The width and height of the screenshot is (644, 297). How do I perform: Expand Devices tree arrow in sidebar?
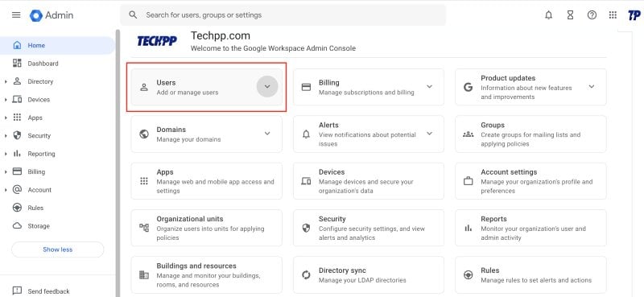pyautogui.click(x=6, y=100)
